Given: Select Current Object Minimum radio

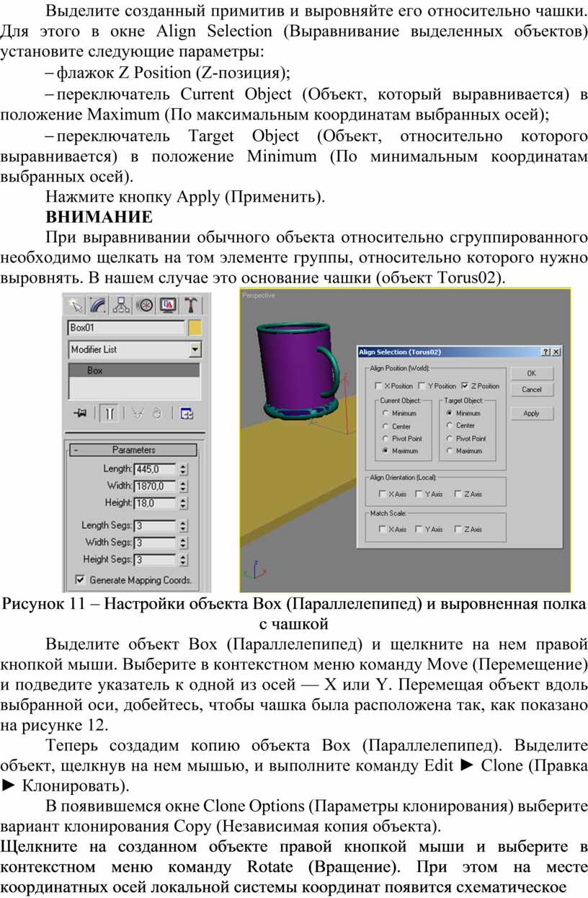Looking at the screenshot, I should [386, 414].
